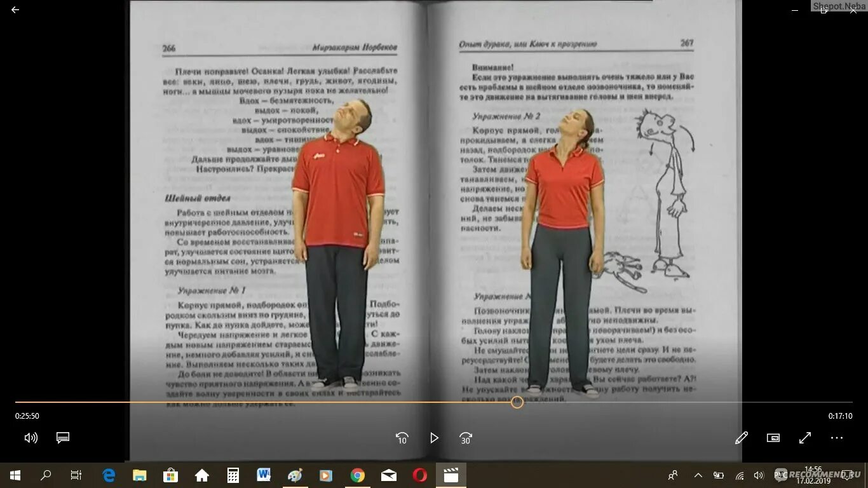This screenshot has height=488, width=868.
Task: Launch Google Chrome from taskbar
Action: [358, 475]
